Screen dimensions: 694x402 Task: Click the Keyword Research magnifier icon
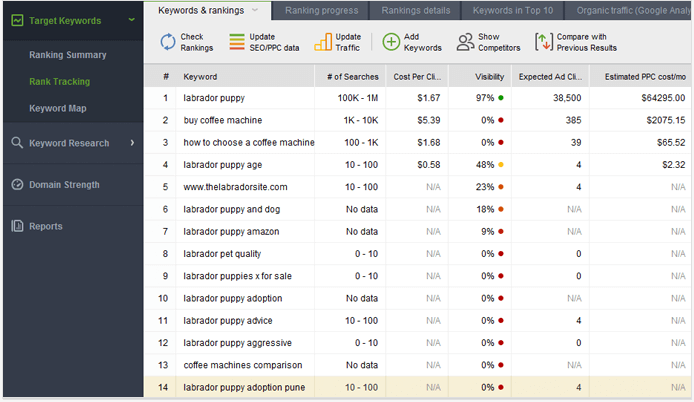click(x=17, y=143)
